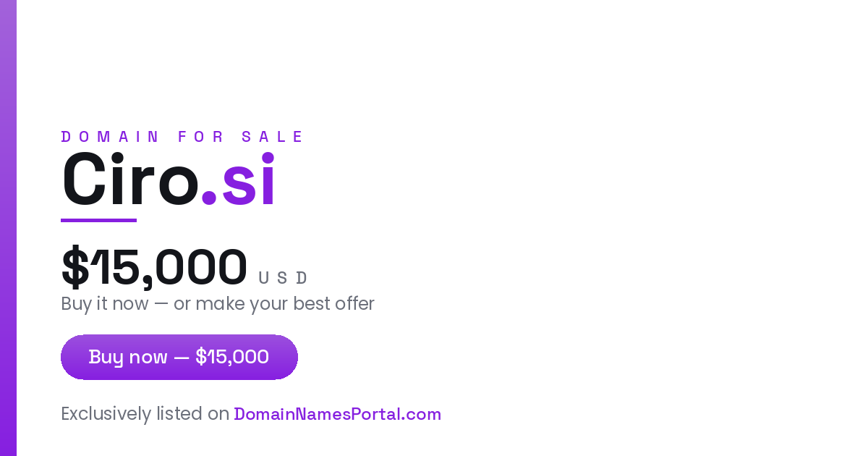This screenshot has width=868, height=456.
Task: Select the USD currency label
Action: pyautogui.click(x=283, y=278)
